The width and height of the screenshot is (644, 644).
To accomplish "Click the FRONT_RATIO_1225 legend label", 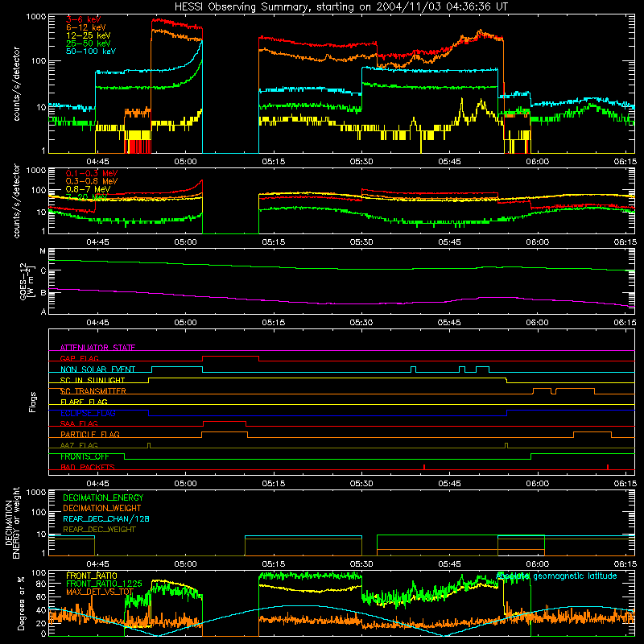I will 104,584.
